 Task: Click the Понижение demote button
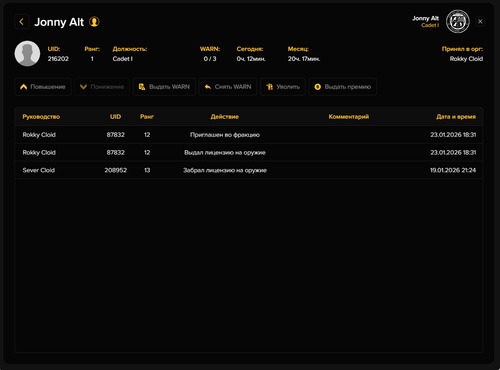tap(102, 87)
